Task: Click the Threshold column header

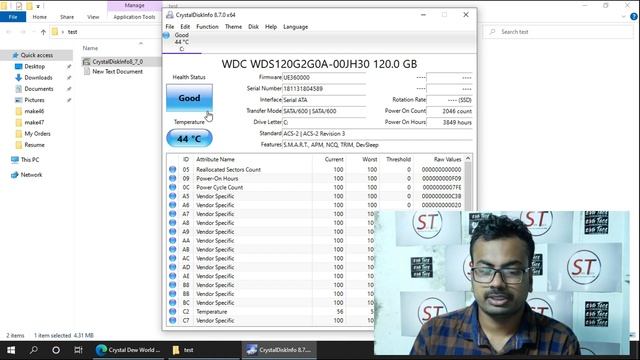Action: point(398,159)
